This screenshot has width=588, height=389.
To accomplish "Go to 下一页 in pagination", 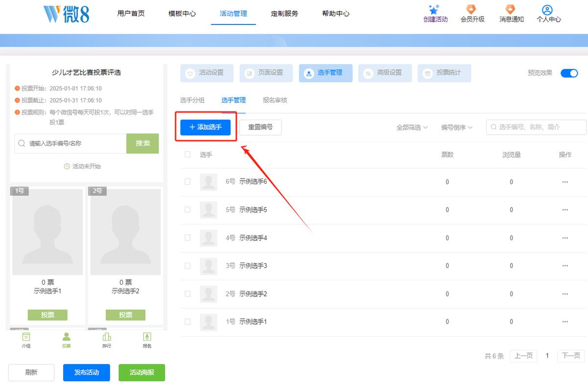I will pyautogui.click(x=571, y=356).
